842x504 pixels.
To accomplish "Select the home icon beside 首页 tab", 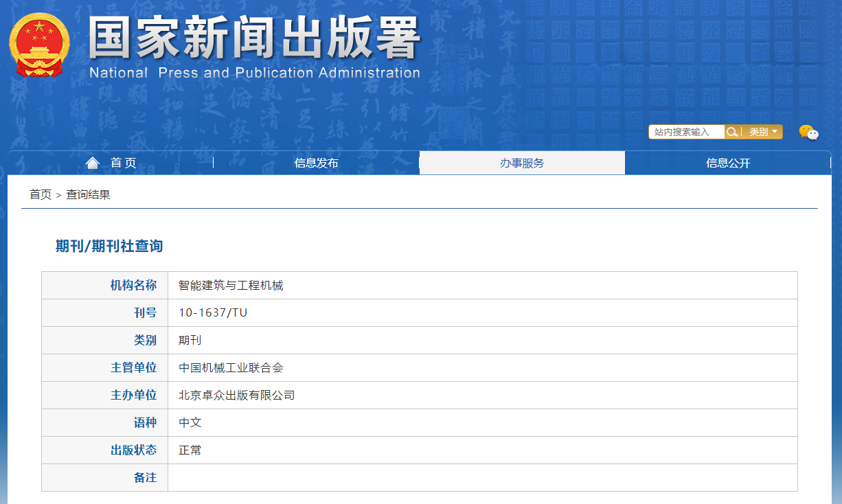I will [x=92, y=161].
